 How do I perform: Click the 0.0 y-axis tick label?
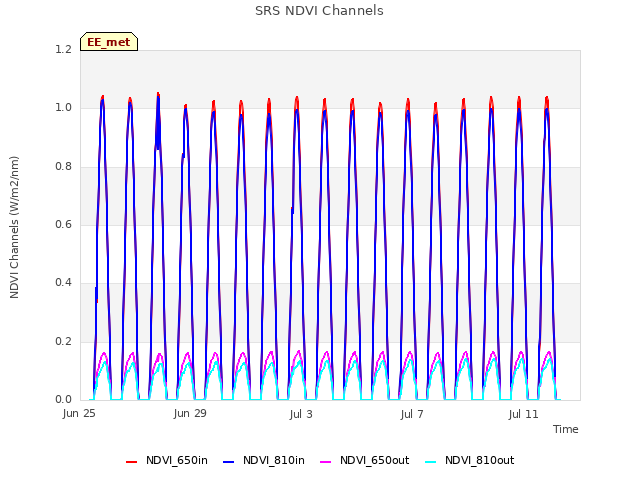click(63, 399)
